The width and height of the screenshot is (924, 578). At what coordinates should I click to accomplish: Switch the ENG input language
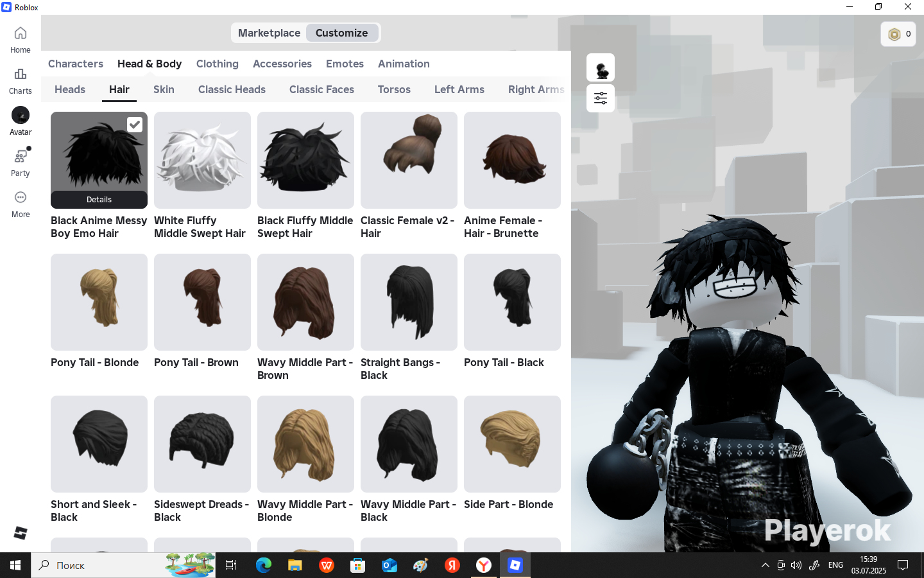pos(835,565)
